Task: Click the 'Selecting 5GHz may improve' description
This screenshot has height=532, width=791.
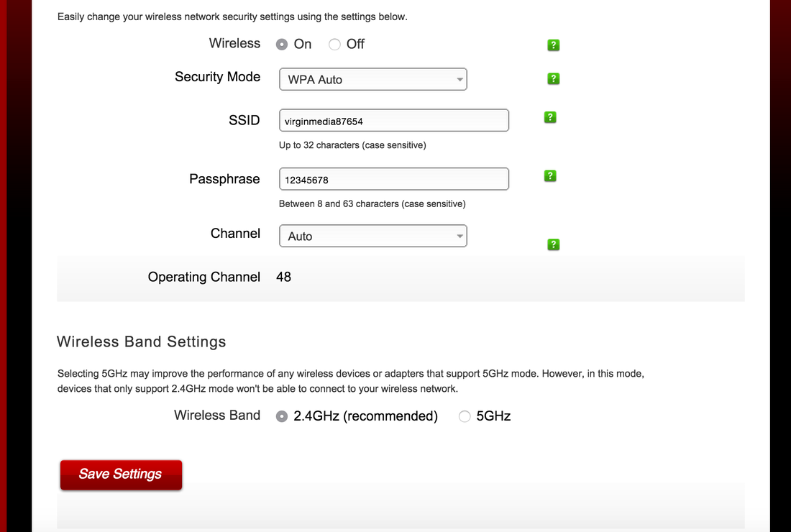Action: tap(351, 381)
